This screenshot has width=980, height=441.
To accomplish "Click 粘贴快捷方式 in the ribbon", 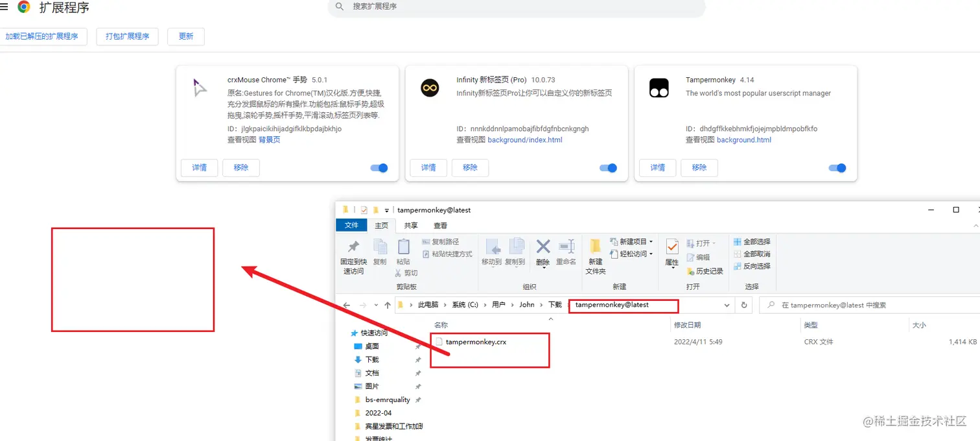I will click(447, 254).
